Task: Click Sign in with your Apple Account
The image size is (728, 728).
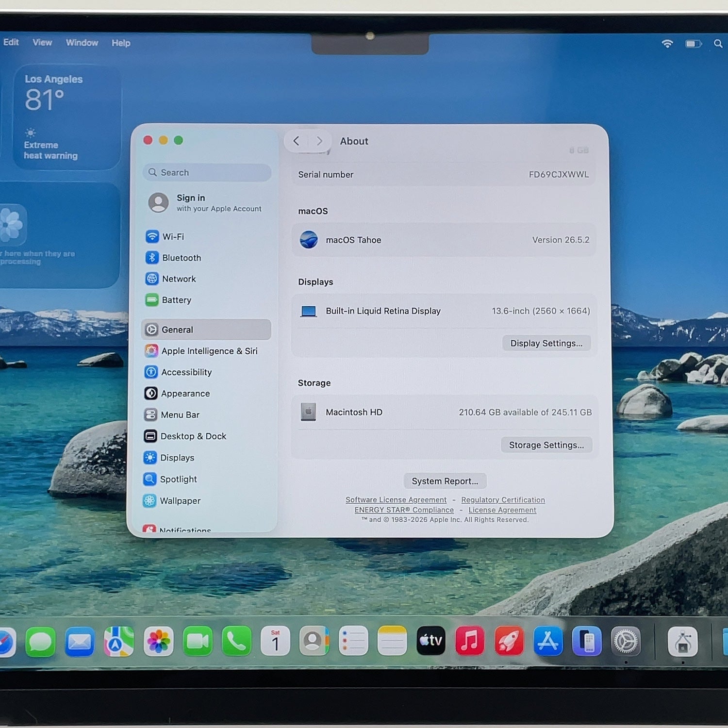Action: [206, 202]
